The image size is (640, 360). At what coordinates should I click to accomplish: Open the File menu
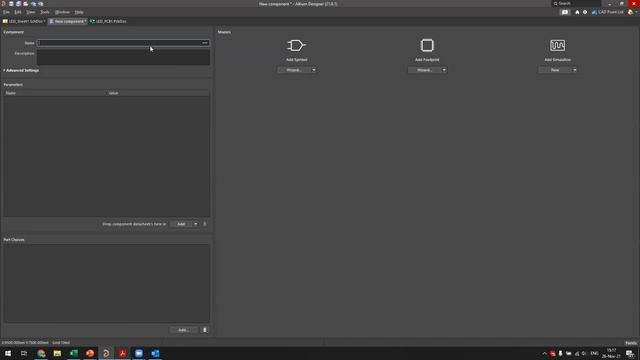coord(6,12)
